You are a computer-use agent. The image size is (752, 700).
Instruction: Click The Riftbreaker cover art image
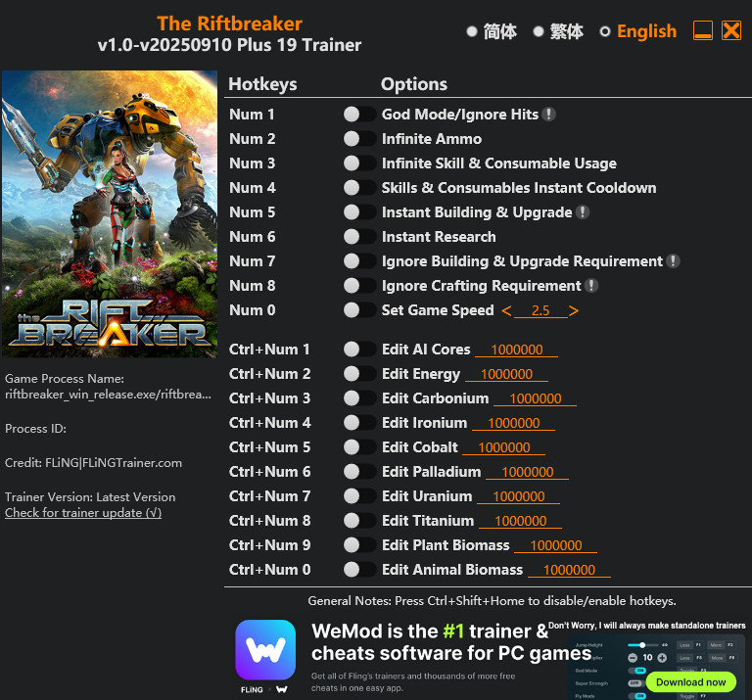[x=110, y=213]
